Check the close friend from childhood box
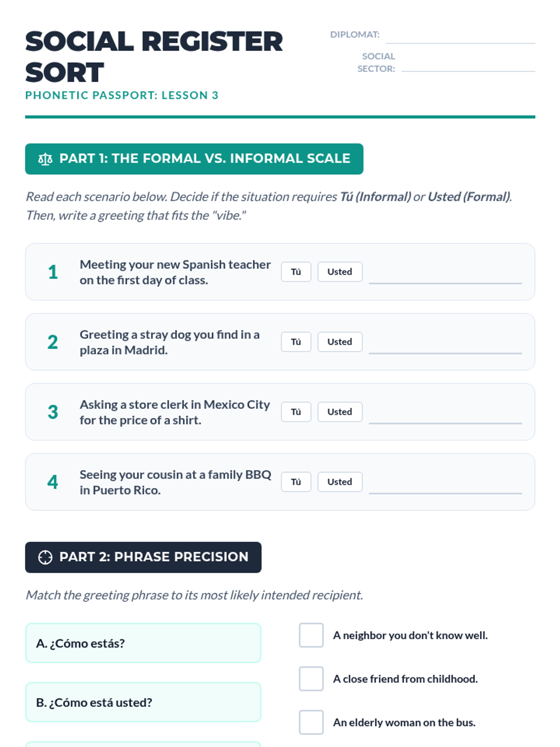Viewport: 560px width, 747px height. 311,678
